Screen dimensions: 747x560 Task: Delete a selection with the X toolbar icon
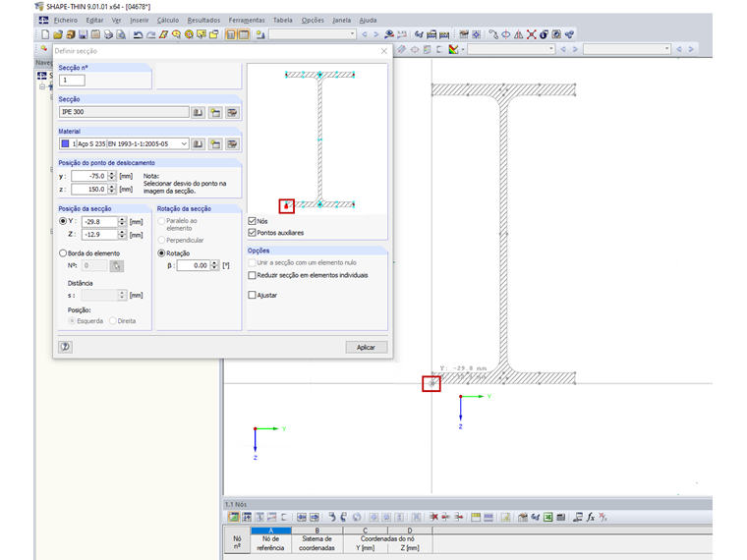(531, 34)
